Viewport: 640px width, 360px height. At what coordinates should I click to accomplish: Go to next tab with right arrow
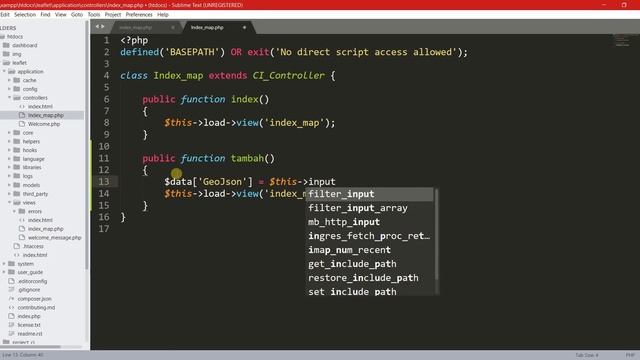coord(102,27)
